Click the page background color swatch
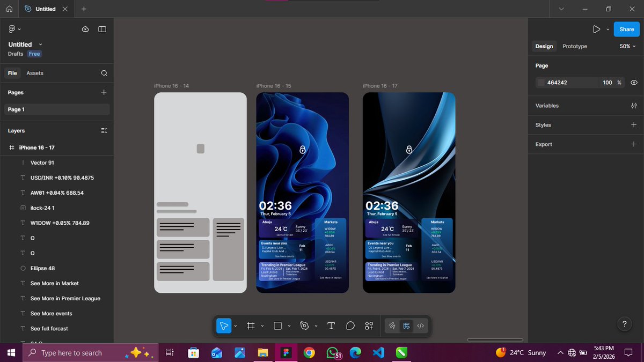Viewport: 644px width, 362px height. click(x=541, y=83)
